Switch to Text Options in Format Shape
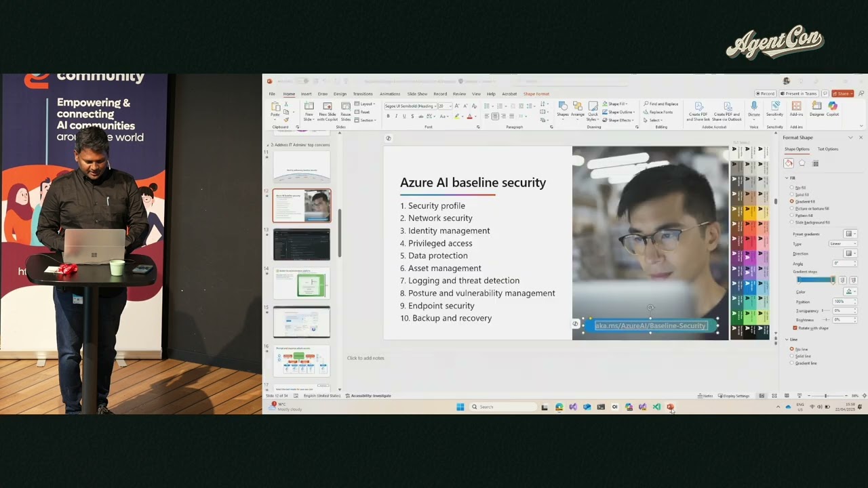The image size is (868, 488). pos(828,149)
